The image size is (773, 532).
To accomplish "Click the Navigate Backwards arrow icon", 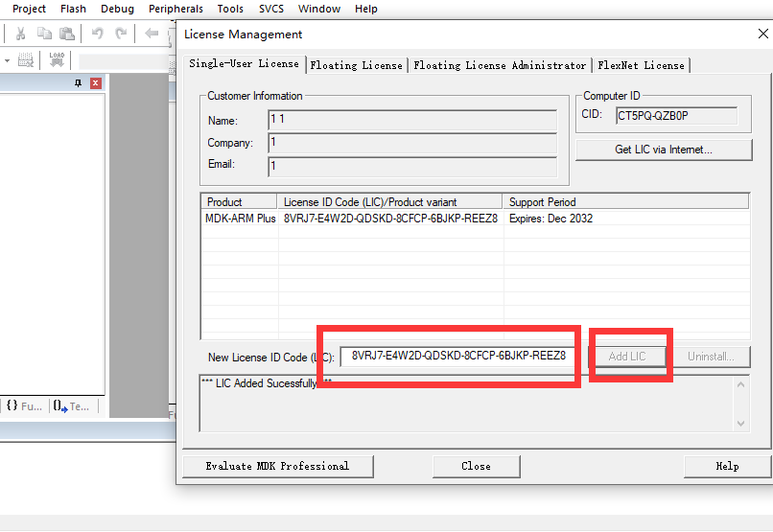I will [152, 34].
